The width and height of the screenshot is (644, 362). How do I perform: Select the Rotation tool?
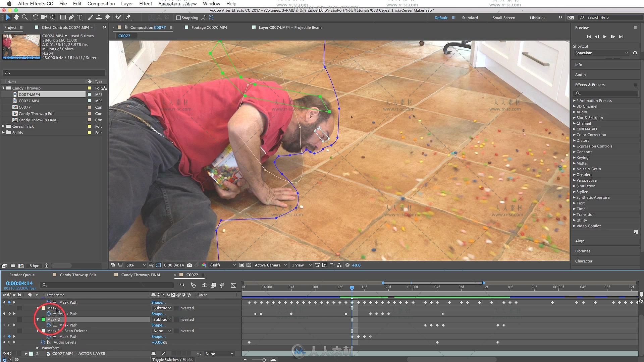pos(35,17)
